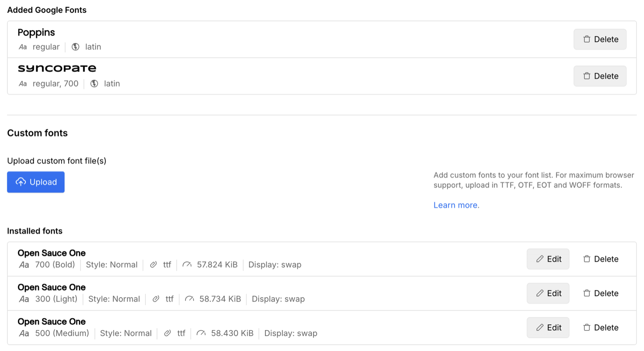Click the 58.430 KiB file size
644x351 pixels.
coord(232,334)
